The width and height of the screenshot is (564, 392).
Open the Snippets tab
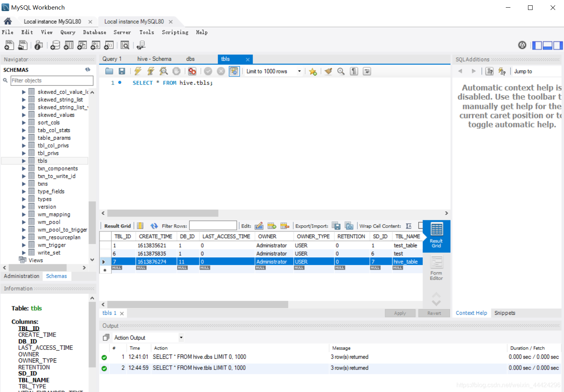tap(505, 313)
